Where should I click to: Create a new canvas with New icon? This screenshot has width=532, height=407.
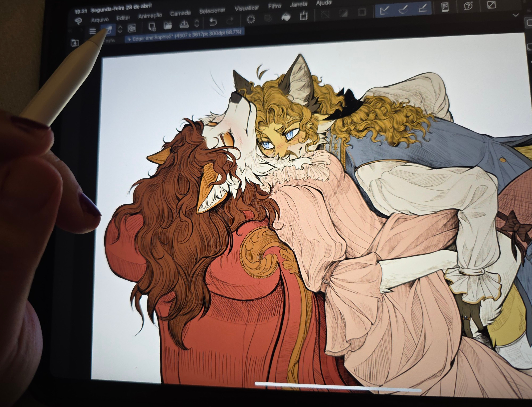(152, 27)
